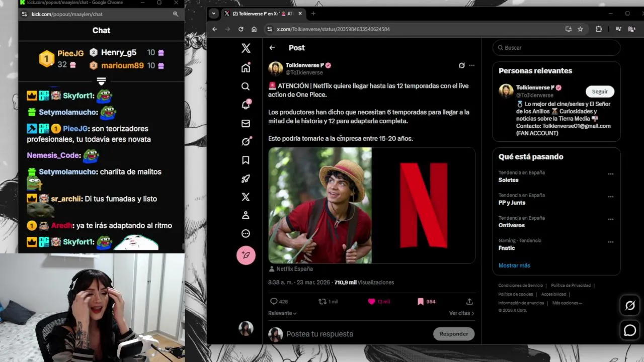Open options for Fnatic trend
This screenshot has height=362, width=644.
[610, 242]
